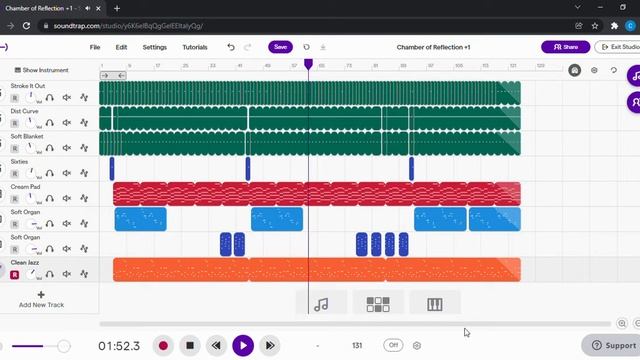Bookmark this page with the star

click(x=595, y=26)
